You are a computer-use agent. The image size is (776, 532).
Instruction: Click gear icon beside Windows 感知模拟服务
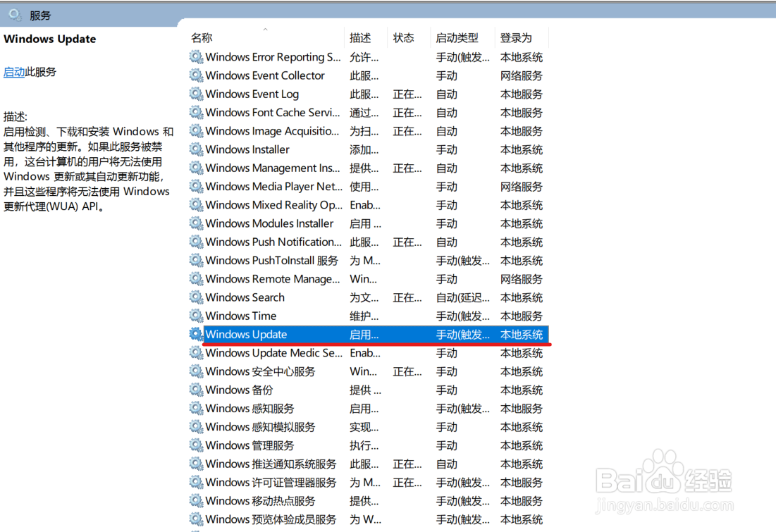(x=196, y=426)
